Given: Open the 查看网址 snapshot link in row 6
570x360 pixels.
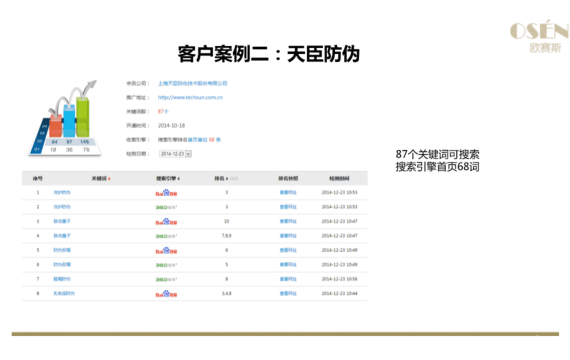Looking at the screenshot, I should 288,264.
